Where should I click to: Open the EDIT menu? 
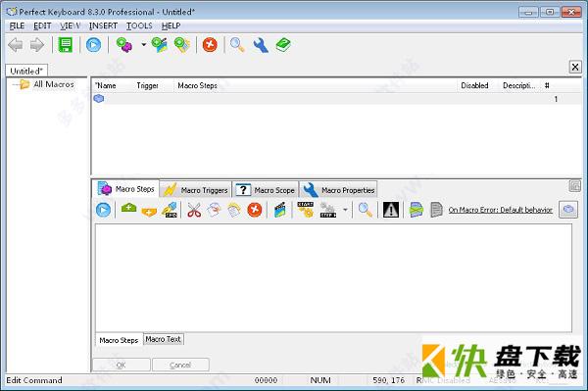[x=42, y=25]
